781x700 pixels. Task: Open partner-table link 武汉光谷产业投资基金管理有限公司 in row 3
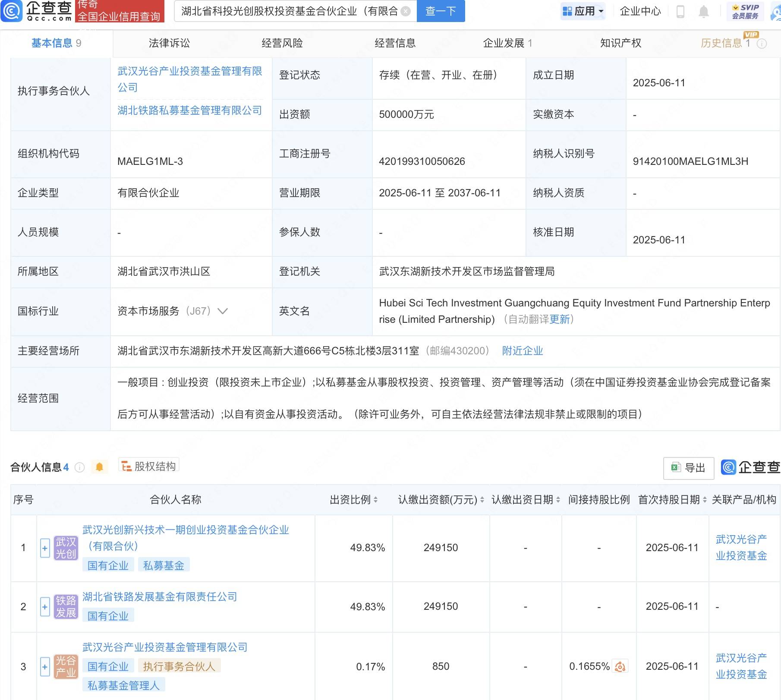click(165, 647)
